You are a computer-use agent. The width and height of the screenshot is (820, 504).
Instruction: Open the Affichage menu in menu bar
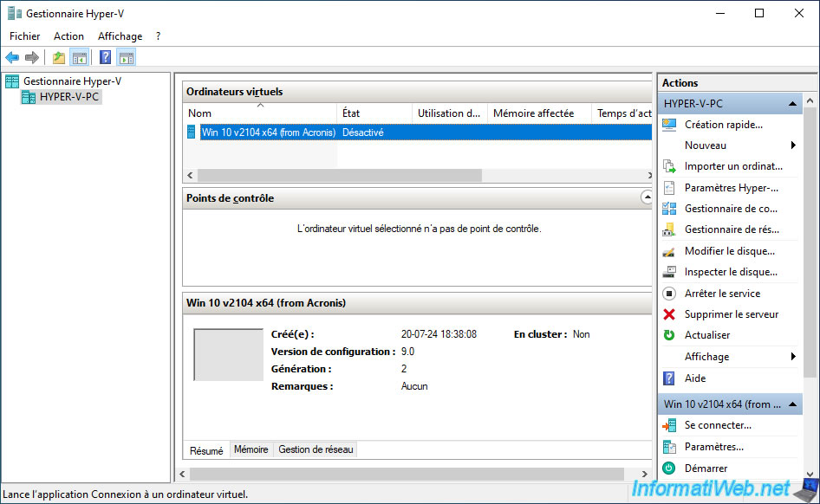tap(120, 36)
